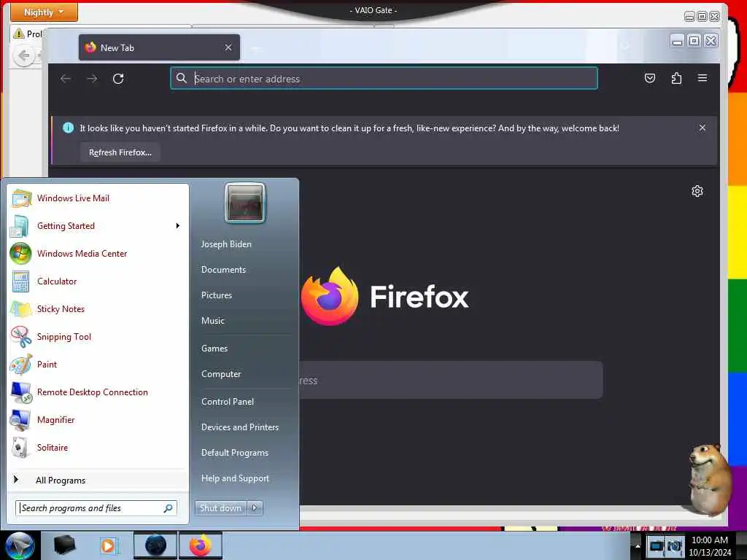Open the Firefox hamburger application menu
747x560 pixels.
703,78
